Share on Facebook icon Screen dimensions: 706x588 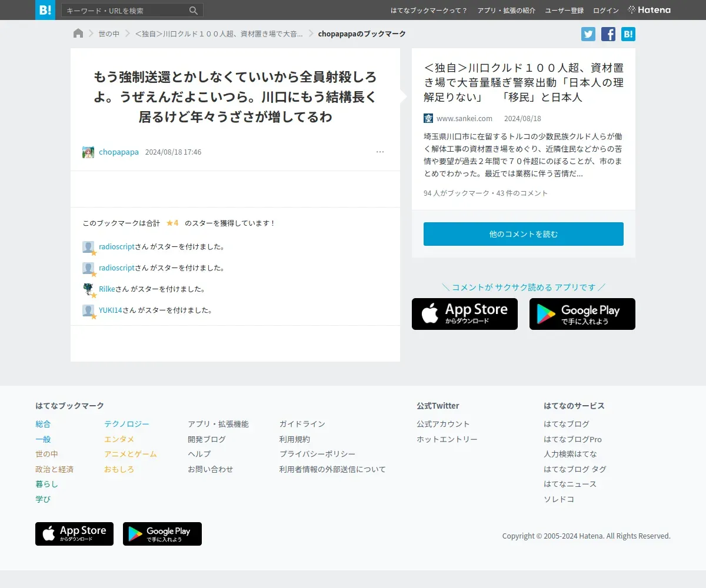tap(608, 34)
